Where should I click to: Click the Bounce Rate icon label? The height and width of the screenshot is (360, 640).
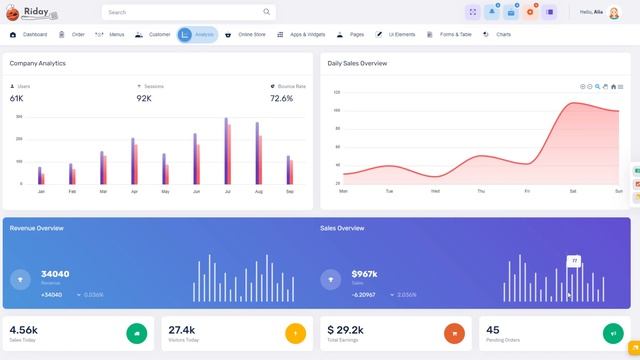click(288, 87)
